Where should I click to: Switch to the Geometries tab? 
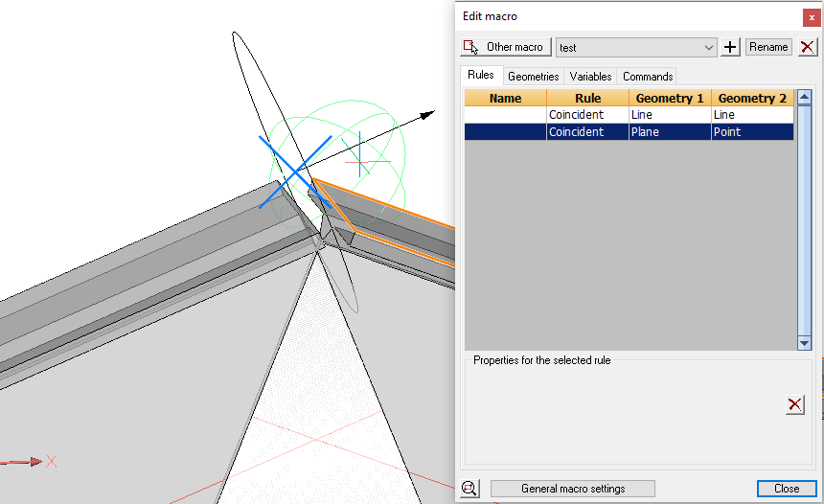[x=533, y=76]
